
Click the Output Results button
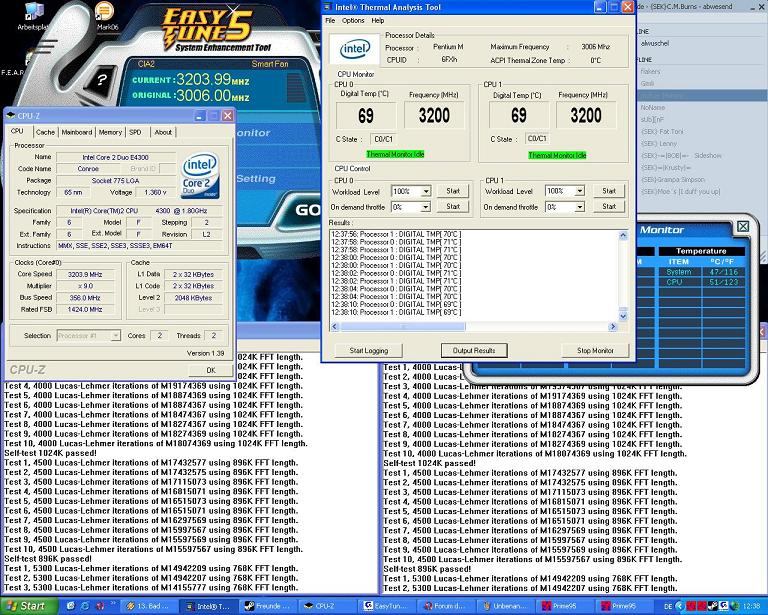(x=474, y=351)
